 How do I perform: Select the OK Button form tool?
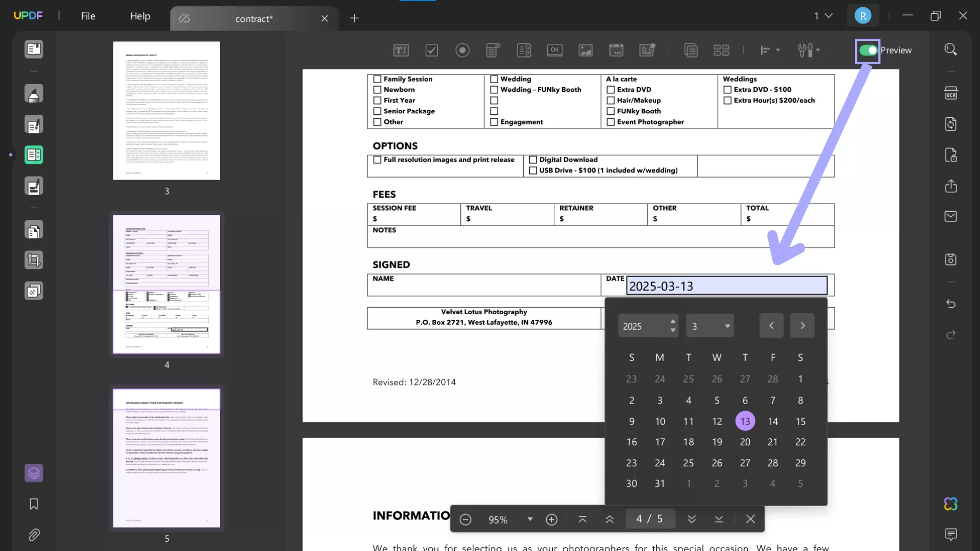[555, 50]
